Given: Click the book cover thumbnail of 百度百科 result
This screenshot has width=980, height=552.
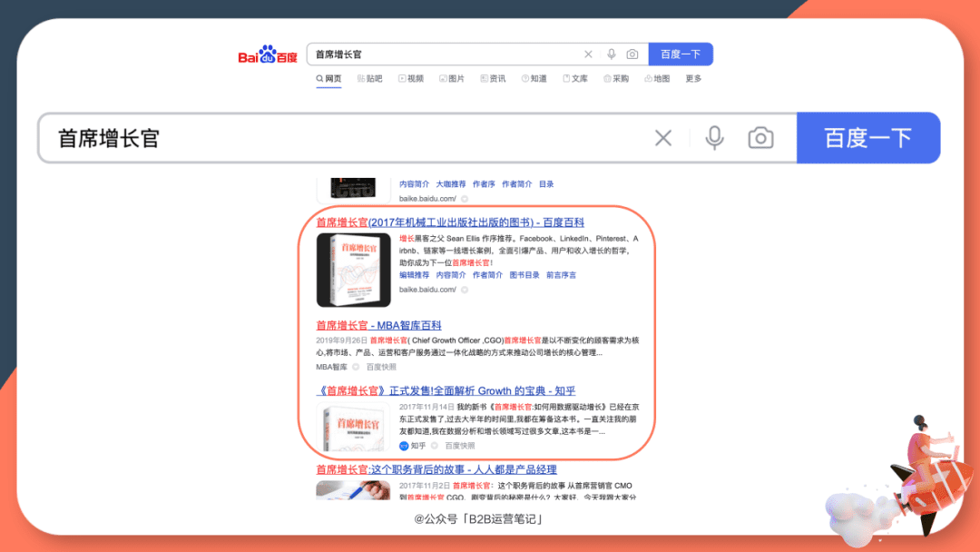Looking at the screenshot, I should [x=354, y=270].
